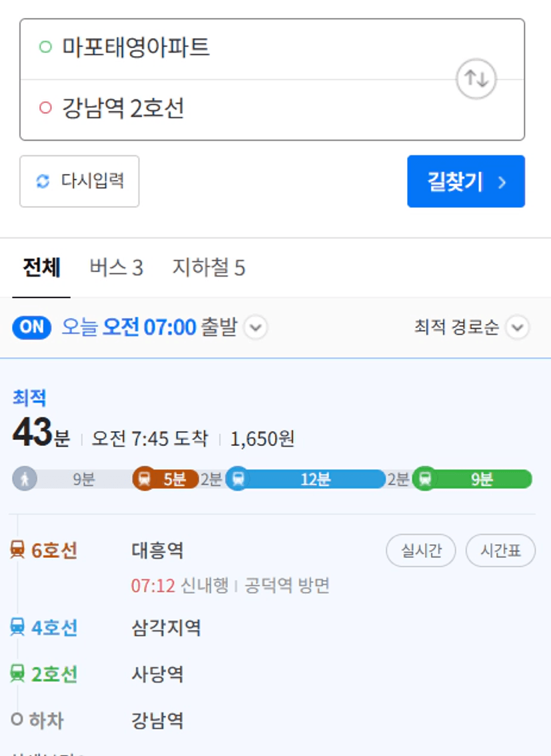The image size is (551, 756).
Task: Click the green origin circle marker
Action: 45,47
